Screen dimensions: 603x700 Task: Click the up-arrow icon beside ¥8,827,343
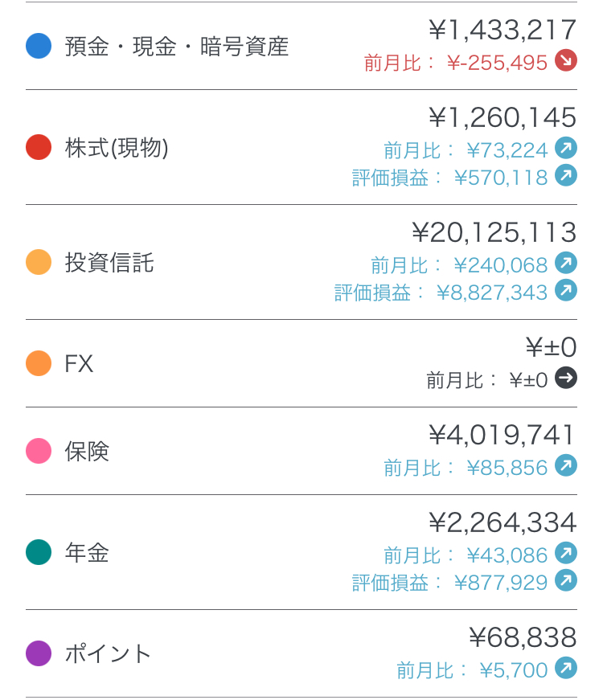[566, 291]
